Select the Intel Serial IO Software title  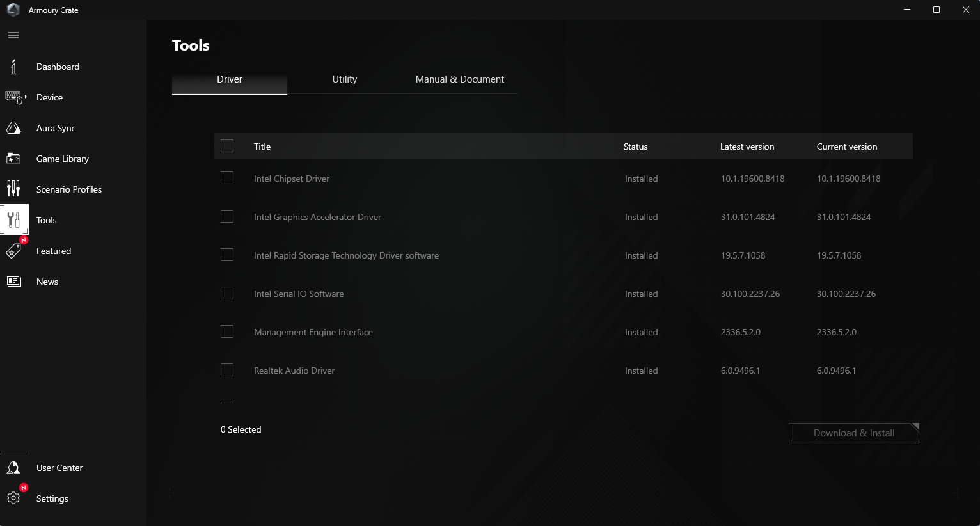[299, 294]
